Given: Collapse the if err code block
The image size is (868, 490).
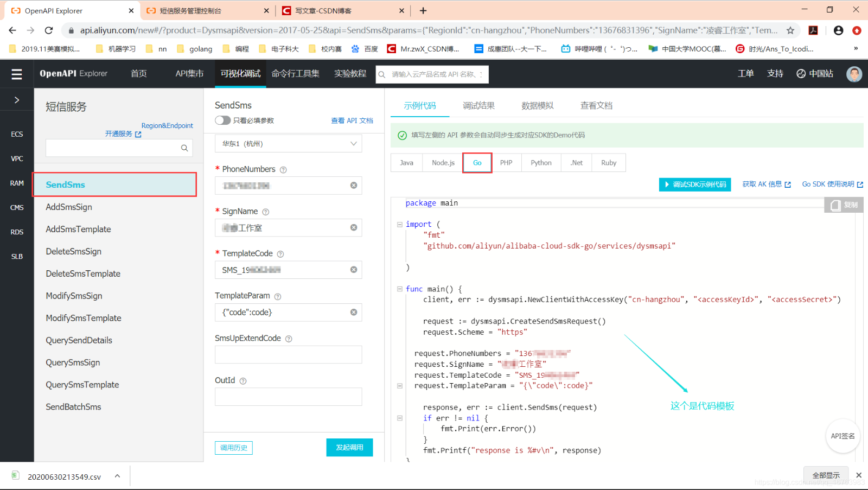Looking at the screenshot, I should pos(400,418).
